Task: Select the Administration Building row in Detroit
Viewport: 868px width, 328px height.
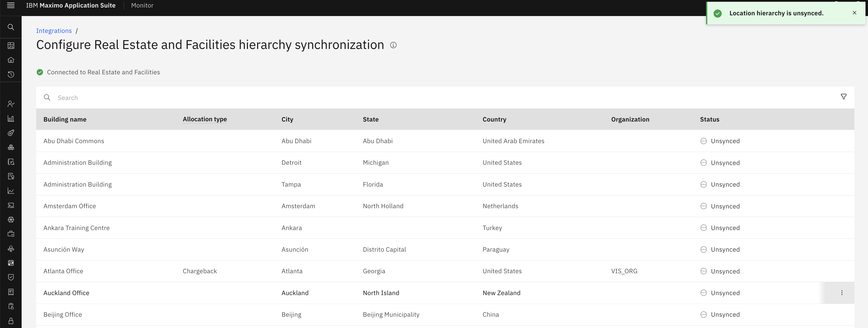Action: [445, 163]
